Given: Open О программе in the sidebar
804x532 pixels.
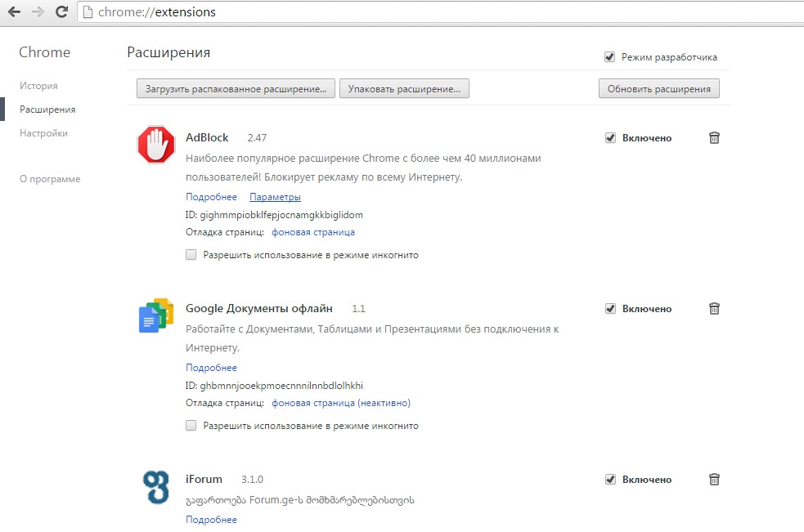Looking at the screenshot, I should tap(50, 179).
